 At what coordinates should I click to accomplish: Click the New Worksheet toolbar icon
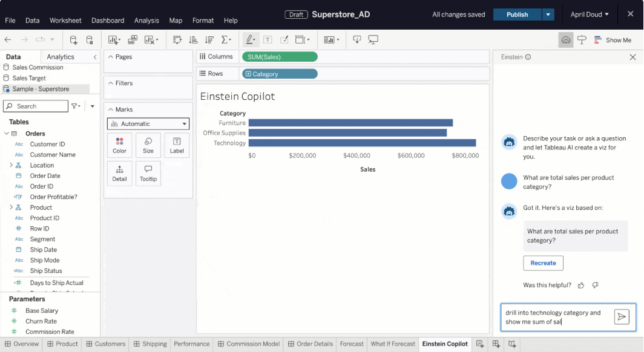114,39
